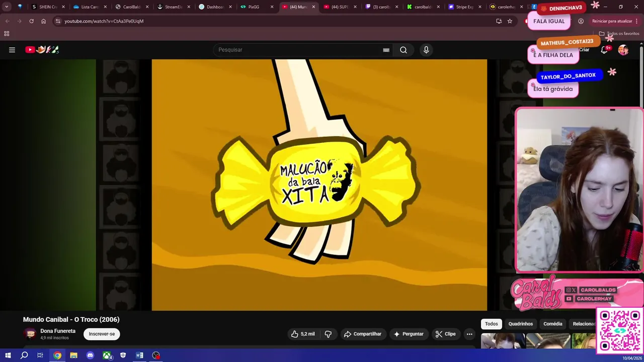Open Chrome from the taskbar

click(57, 355)
